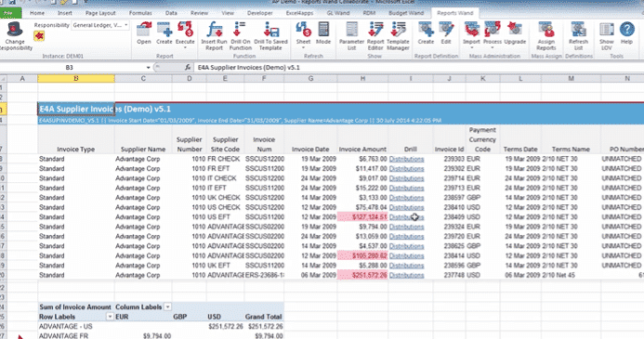Viewport: 644px width, 339px height.
Task: Open the Row Labels filter dropdown
Action: tap(110, 317)
